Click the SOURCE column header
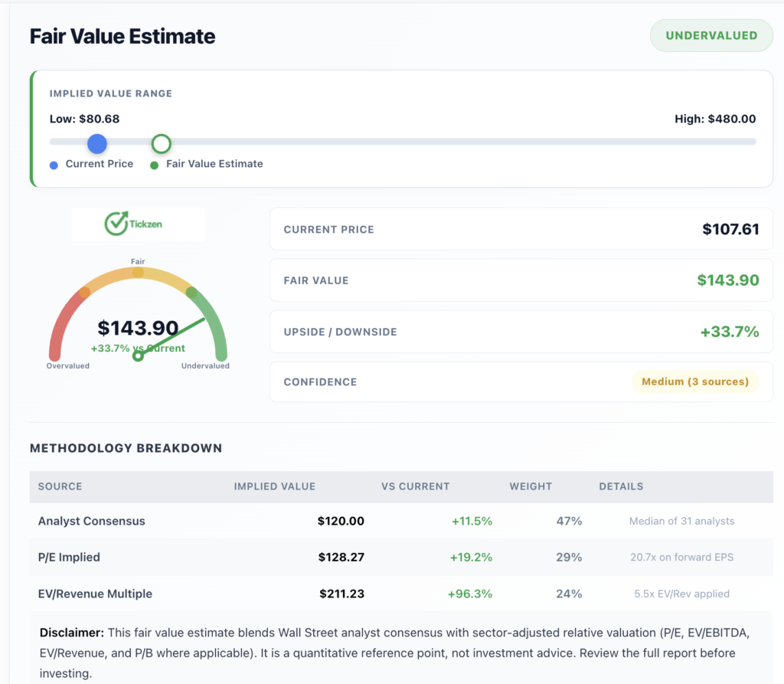This screenshot has width=784, height=684. (60, 486)
